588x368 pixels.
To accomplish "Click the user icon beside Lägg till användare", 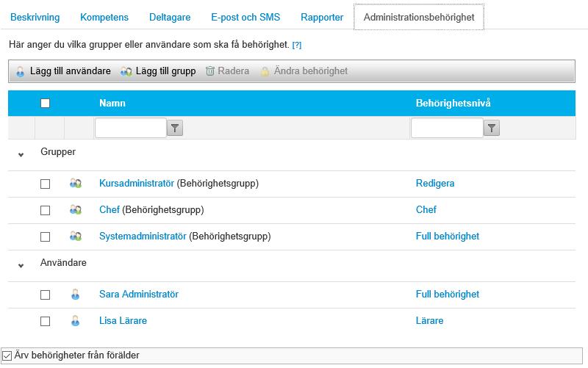I will [x=21, y=71].
